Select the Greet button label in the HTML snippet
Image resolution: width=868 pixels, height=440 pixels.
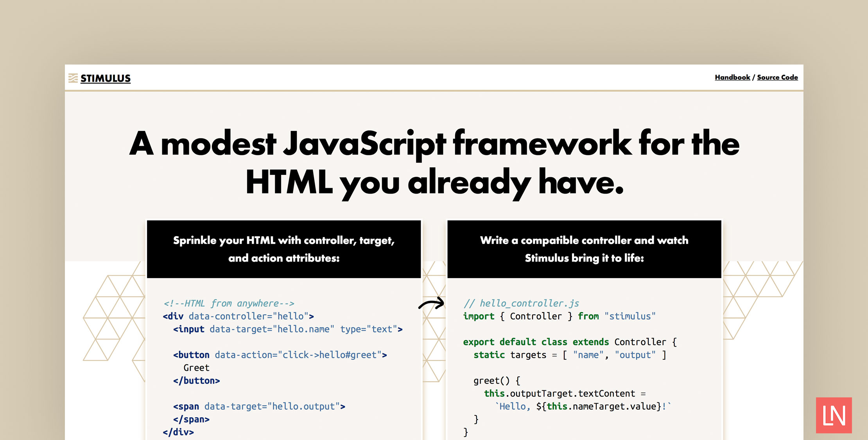coord(196,368)
